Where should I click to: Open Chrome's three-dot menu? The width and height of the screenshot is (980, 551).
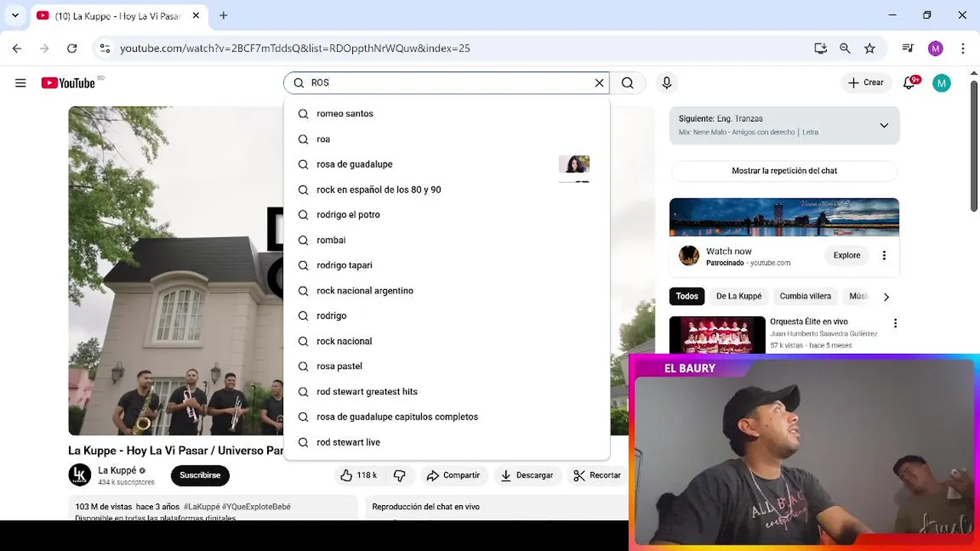963,48
